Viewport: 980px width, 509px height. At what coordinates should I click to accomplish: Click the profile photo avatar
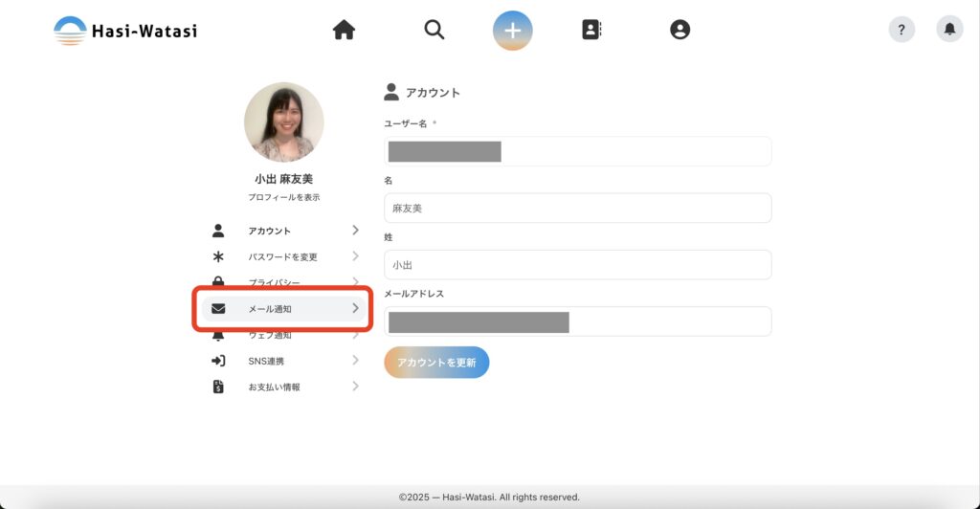(283, 122)
